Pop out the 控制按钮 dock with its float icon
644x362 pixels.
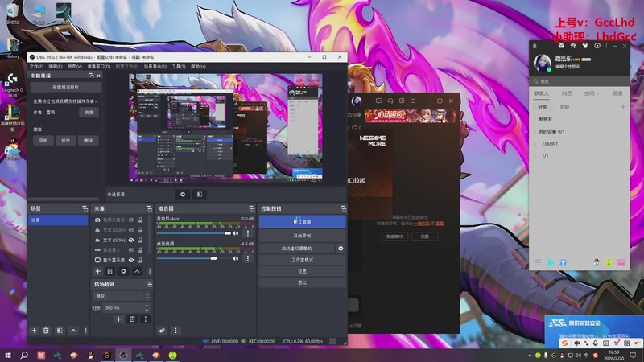343,208
